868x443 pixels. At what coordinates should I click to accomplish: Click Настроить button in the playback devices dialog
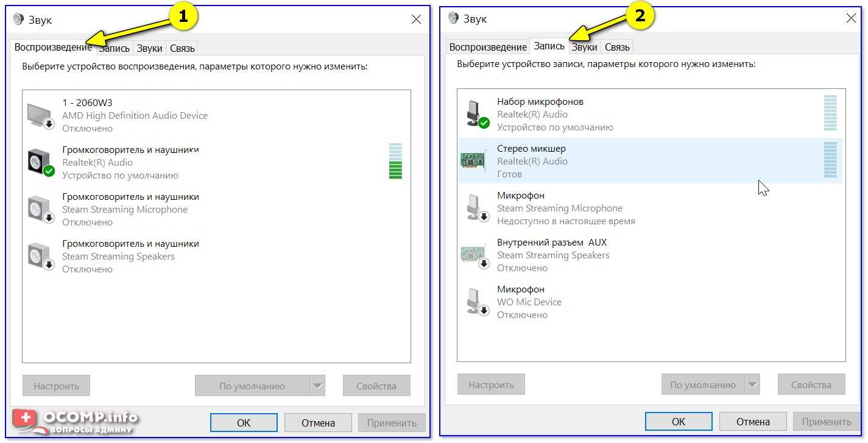click(56, 386)
